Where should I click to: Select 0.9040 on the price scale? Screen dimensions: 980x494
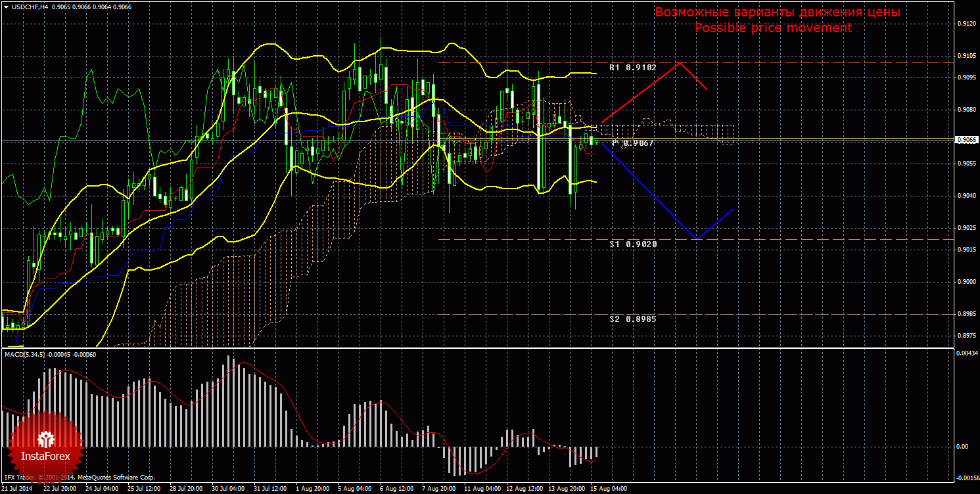coord(966,196)
